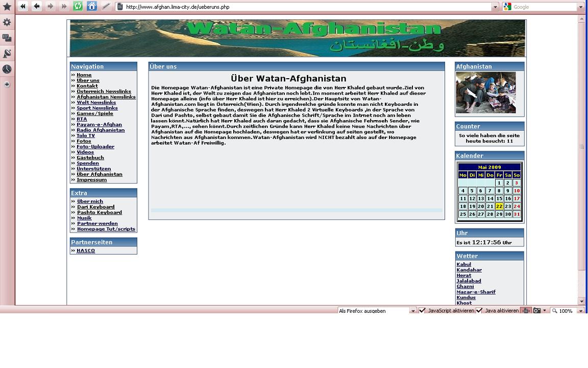Open the Fotos navigation link
588x368 pixels.
coord(84,141)
